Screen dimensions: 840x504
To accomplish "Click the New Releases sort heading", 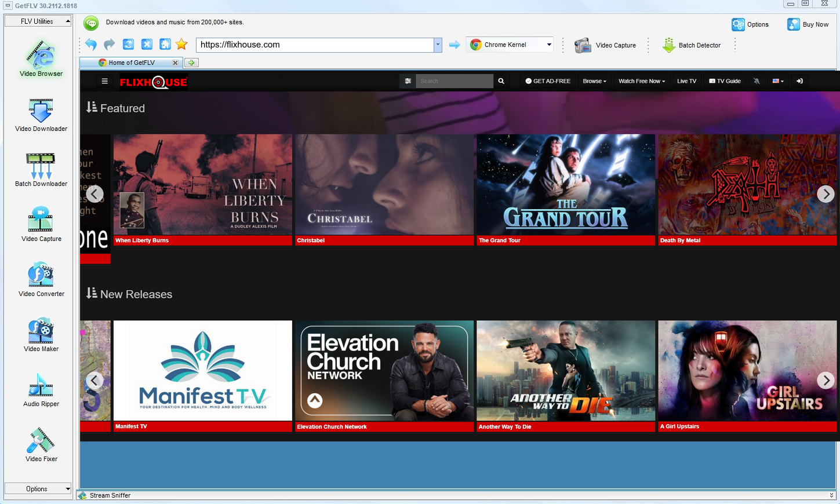I will [x=129, y=294].
